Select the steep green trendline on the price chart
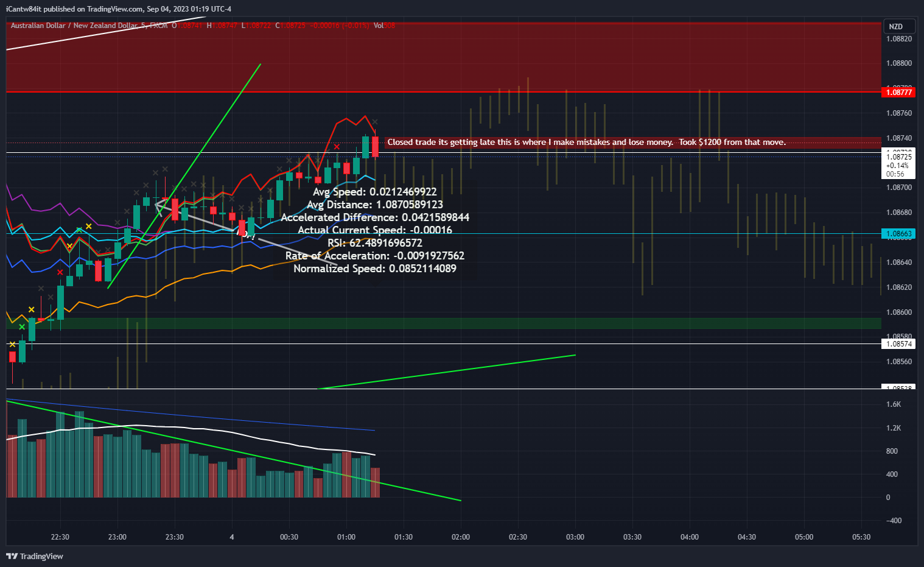Screen dimensions: 924x567 [184, 176]
